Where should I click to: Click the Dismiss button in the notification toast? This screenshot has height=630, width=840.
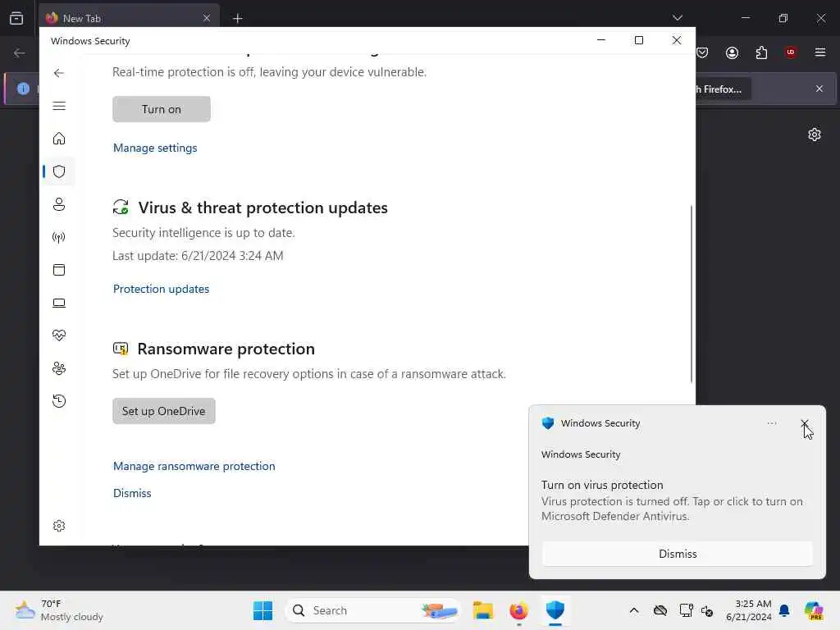[x=677, y=554]
